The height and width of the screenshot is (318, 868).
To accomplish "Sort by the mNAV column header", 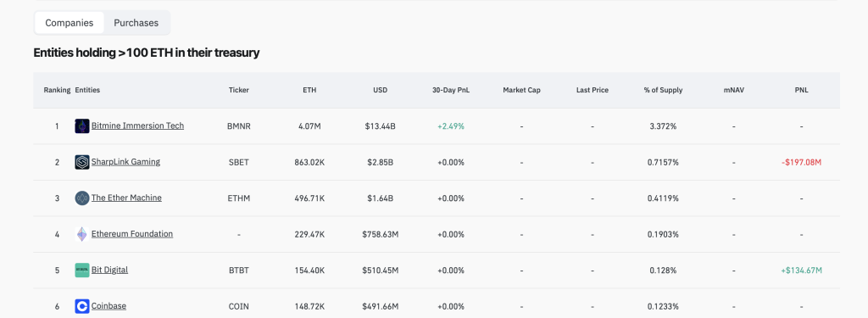I will (734, 90).
